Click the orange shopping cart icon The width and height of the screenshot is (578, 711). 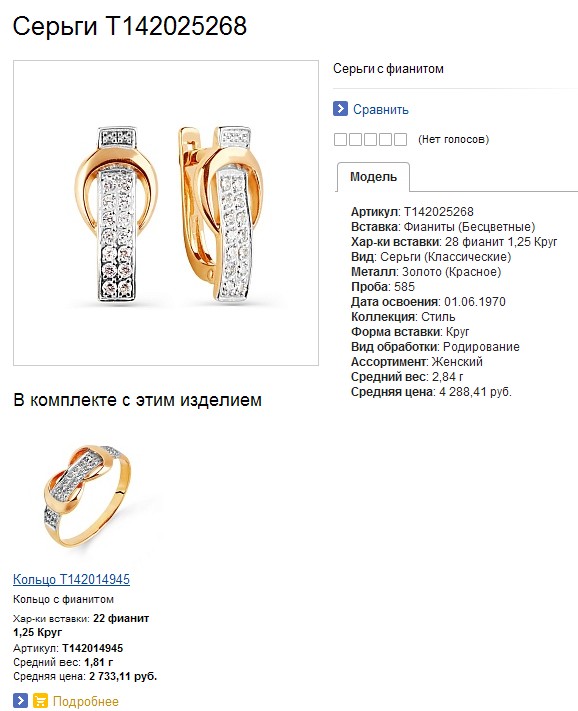point(40,701)
